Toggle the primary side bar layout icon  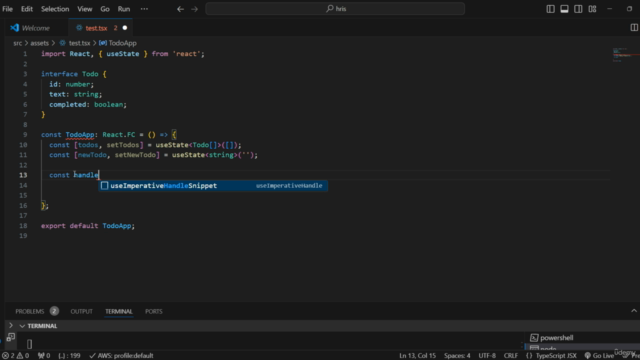pyautogui.click(x=550, y=9)
